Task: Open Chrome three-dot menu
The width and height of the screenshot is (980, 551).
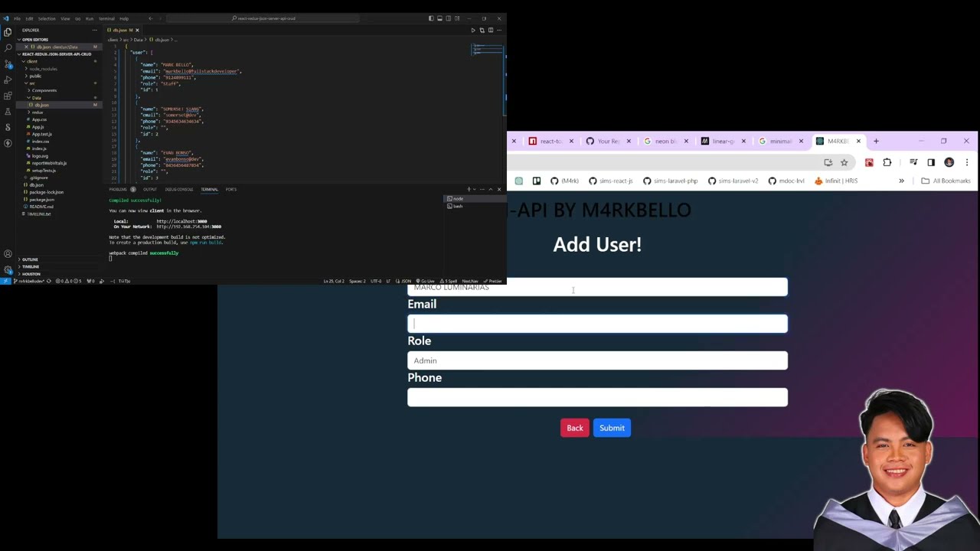Action: pos(967,162)
